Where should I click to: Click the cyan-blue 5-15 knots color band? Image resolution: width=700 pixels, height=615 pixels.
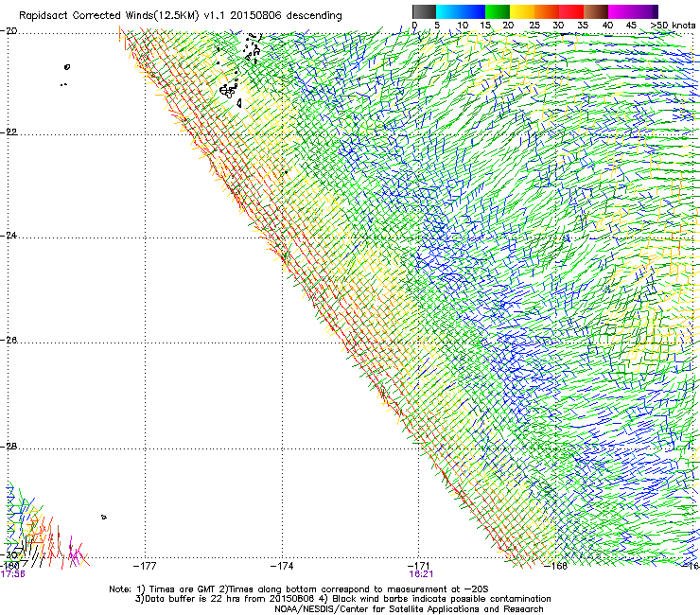click(x=461, y=11)
